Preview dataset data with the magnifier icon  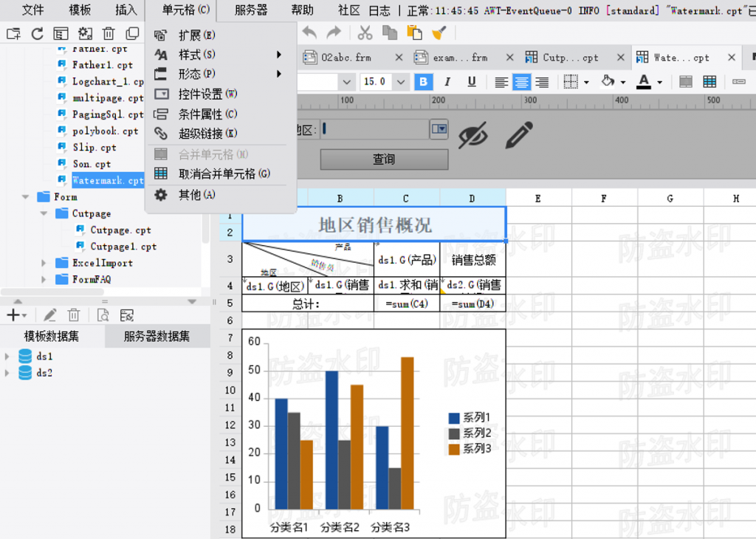click(103, 315)
